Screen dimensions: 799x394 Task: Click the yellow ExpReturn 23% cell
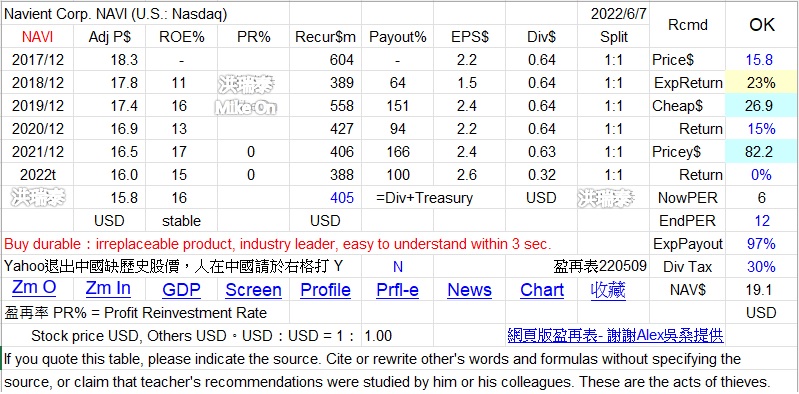point(762,83)
